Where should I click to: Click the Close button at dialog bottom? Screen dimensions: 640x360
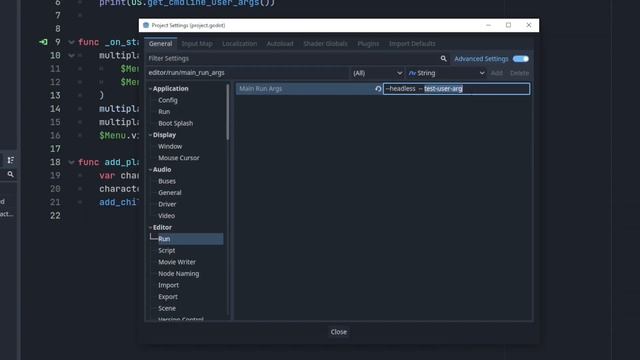(339, 332)
